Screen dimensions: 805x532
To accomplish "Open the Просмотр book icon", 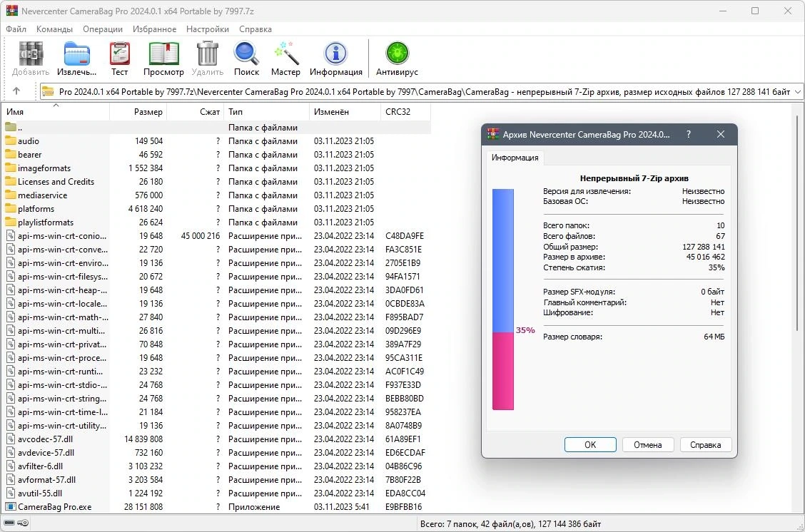I will [163, 54].
